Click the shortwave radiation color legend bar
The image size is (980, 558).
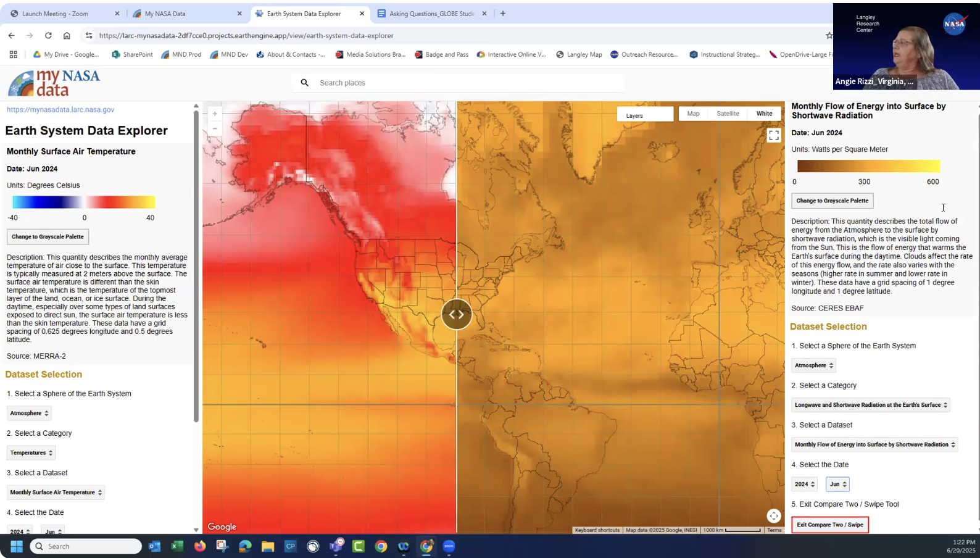pyautogui.click(x=868, y=166)
